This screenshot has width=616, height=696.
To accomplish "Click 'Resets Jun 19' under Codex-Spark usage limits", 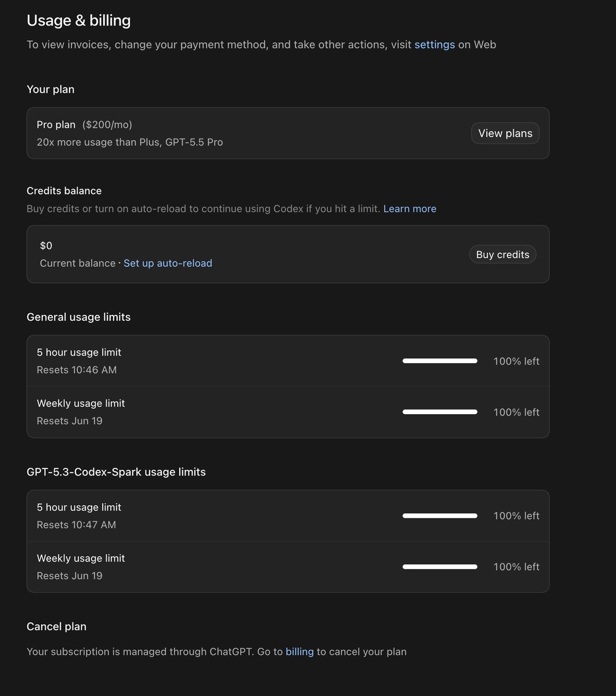I will pyautogui.click(x=70, y=576).
